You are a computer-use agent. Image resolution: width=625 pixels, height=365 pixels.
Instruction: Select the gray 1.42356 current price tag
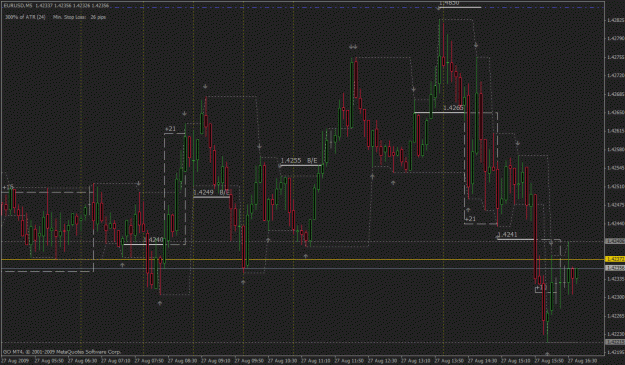pyautogui.click(x=615, y=268)
